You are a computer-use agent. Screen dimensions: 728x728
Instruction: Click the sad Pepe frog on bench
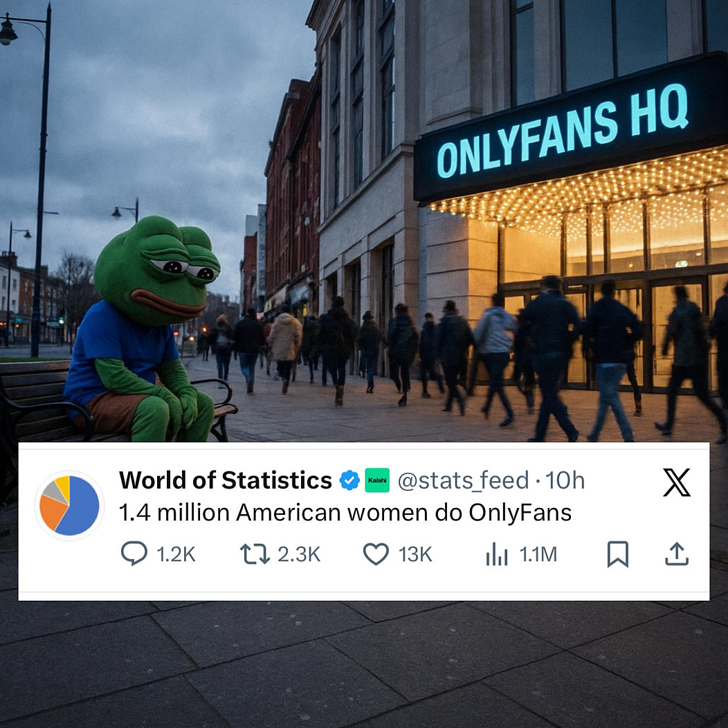coord(144,329)
